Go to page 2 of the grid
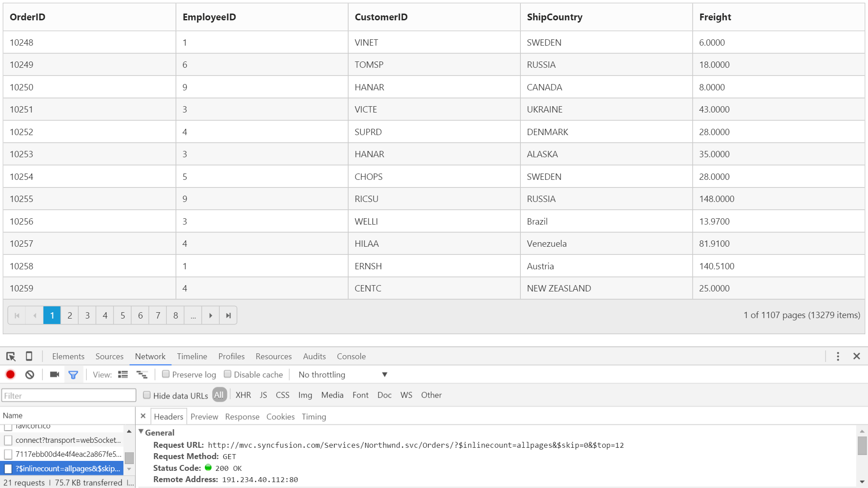868x488 pixels. click(x=70, y=315)
